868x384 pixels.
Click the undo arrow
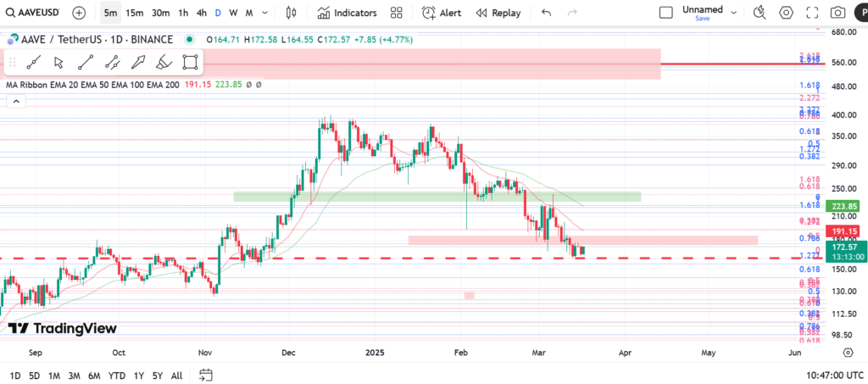point(546,13)
